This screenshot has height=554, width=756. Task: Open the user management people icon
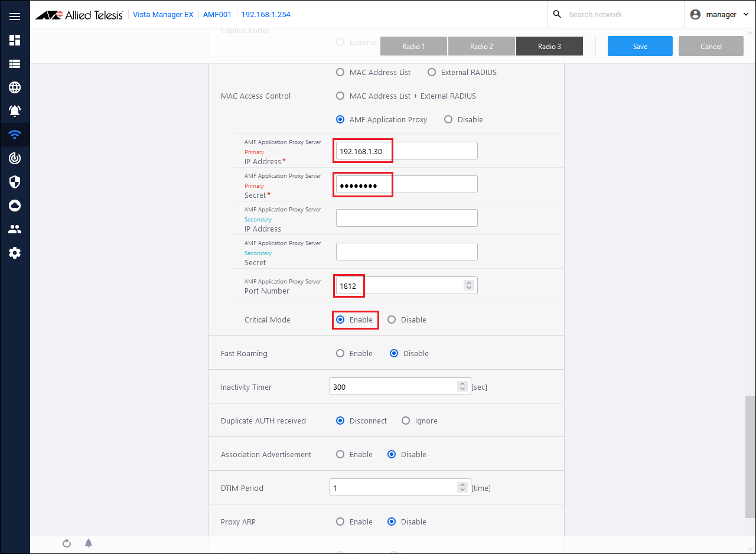[x=15, y=229]
